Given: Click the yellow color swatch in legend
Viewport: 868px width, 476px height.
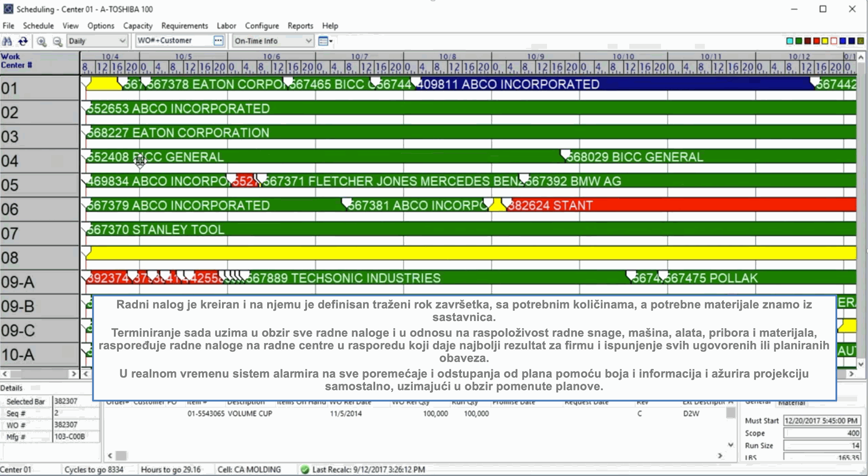Looking at the screenshot, I should tap(825, 41).
